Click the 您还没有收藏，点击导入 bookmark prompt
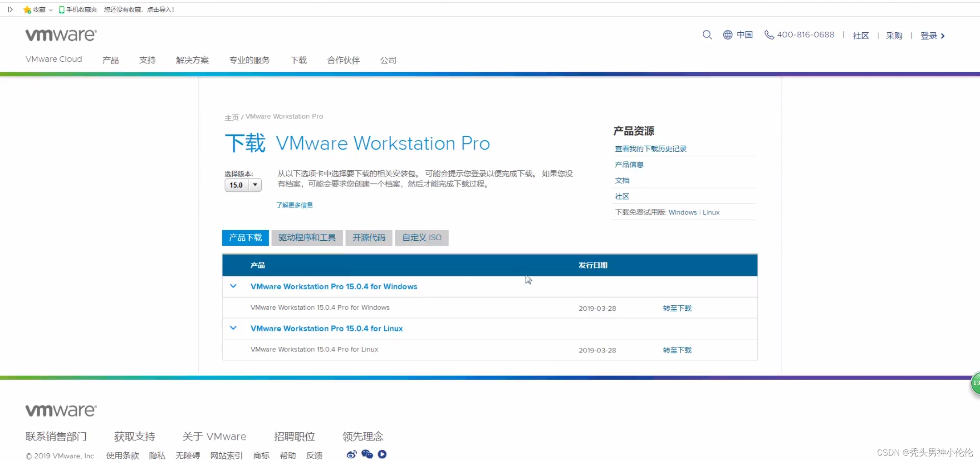The height and width of the screenshot is (461, 980). point(139,10)
